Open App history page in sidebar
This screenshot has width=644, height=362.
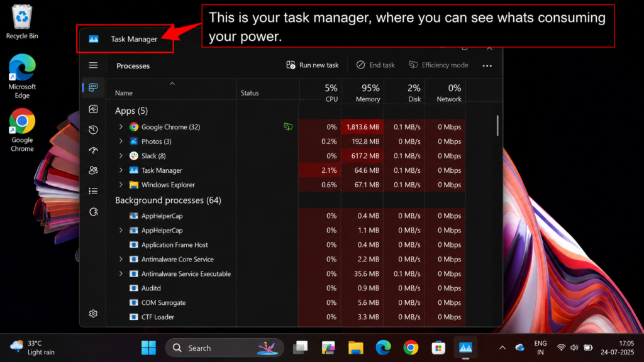pos(93,129)
